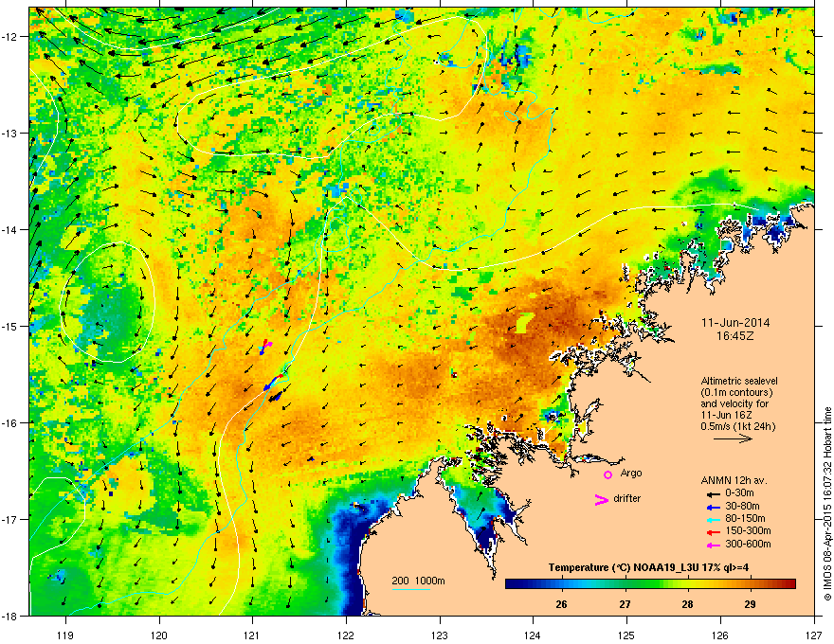Click the Temperature NOAA19_L3U colorbar title
Image resolution: width=834 pixels, height=644 pixels.
pos(649,567)
